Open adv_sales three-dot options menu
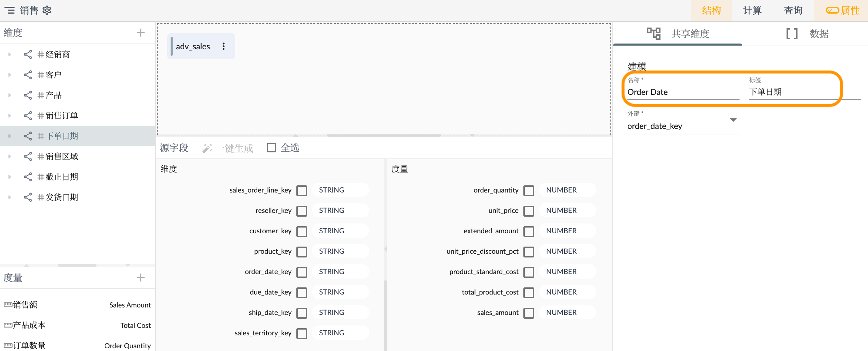Screen dimensions: 868x351 point(223,46)
